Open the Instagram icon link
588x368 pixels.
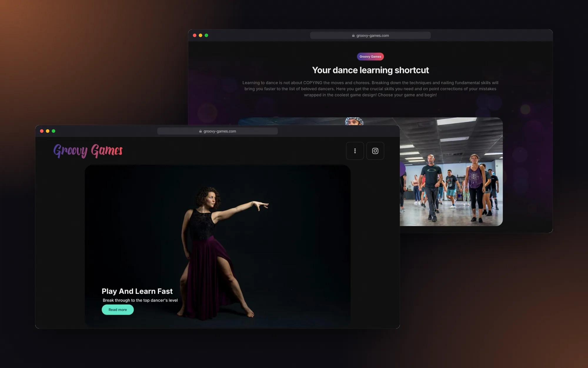(375, 151)
